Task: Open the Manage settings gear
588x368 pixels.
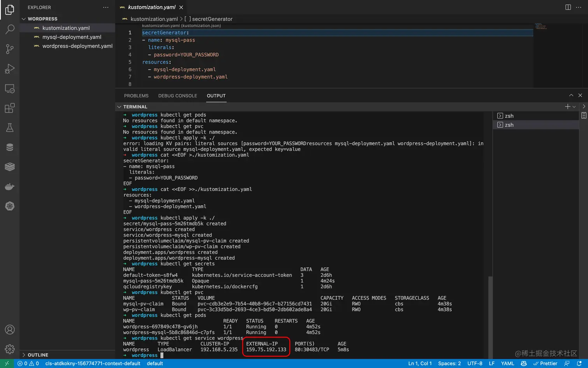Action: pos(10,349)
